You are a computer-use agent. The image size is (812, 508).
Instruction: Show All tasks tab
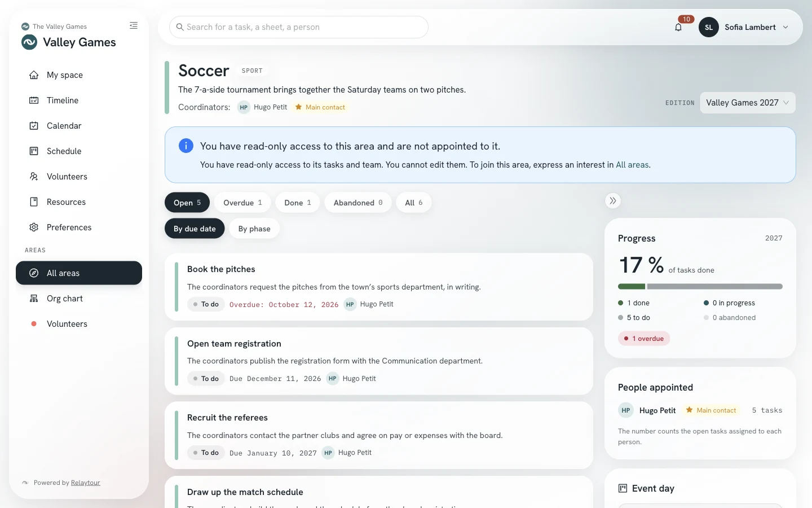(x=414, y=203)
